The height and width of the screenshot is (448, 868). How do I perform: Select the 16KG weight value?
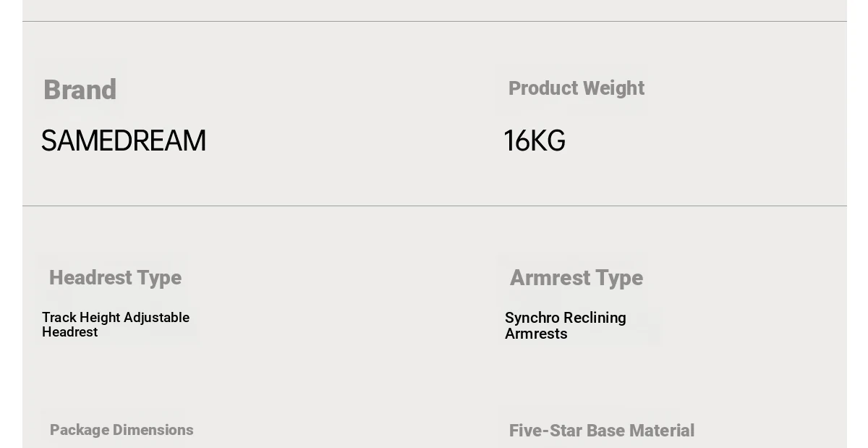[535, 141]
